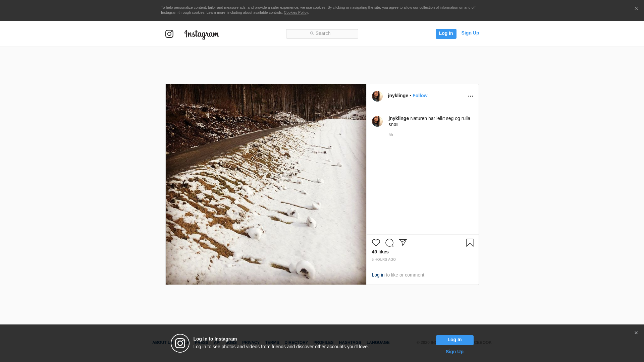Viewport: 644px width, 362px height.
Task: Open the post's three-dot options menu
Action: click(x=470, y=96)
